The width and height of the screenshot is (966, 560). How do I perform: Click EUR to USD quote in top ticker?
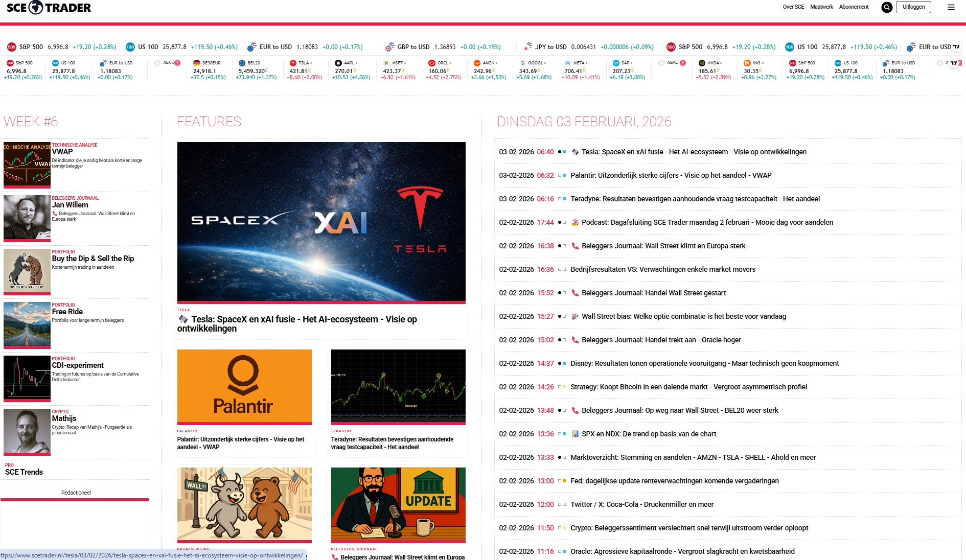(305, 47)
